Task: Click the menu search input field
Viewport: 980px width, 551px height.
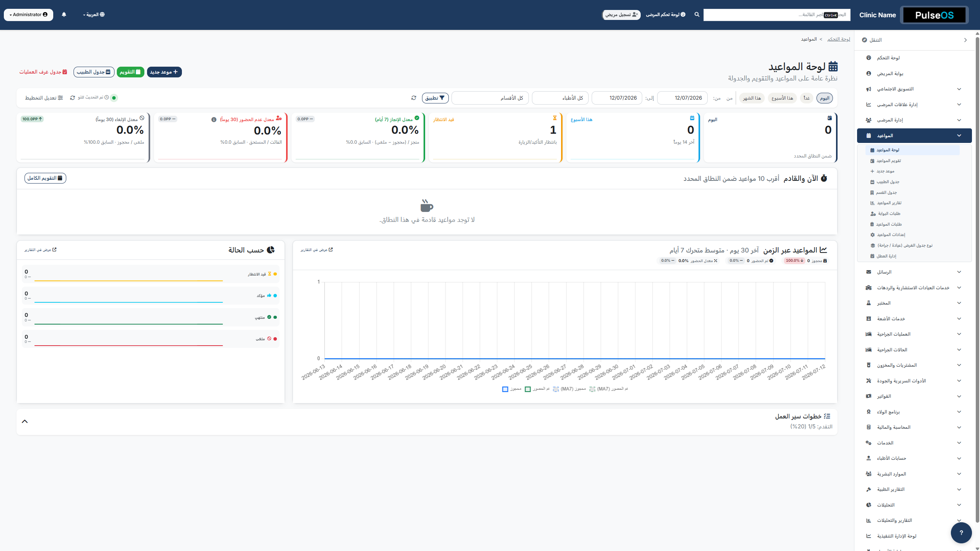Action: click(x=777, y=15)
